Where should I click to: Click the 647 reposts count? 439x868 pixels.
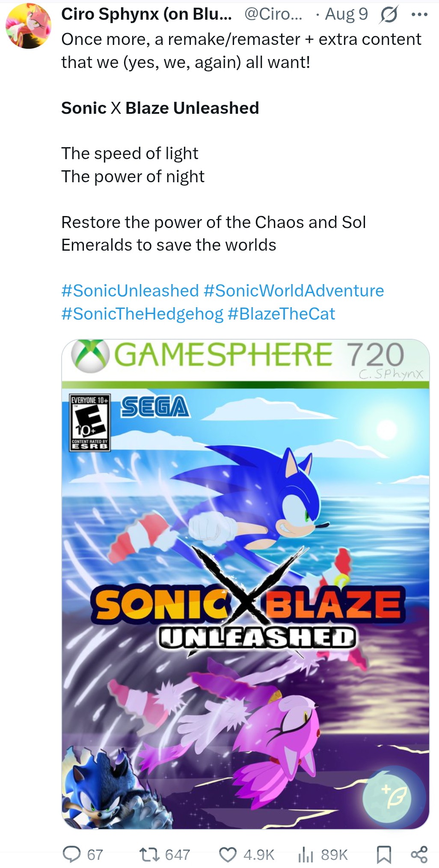(177, 855)
